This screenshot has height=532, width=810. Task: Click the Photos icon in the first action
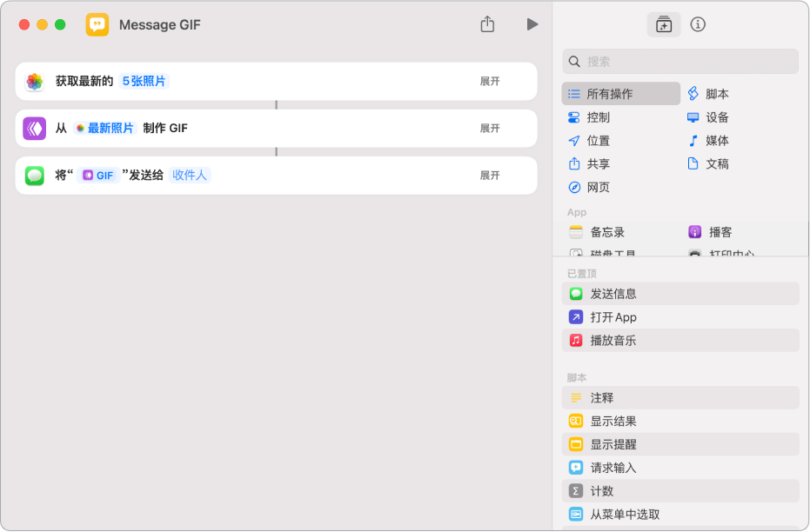coord(35,82)
